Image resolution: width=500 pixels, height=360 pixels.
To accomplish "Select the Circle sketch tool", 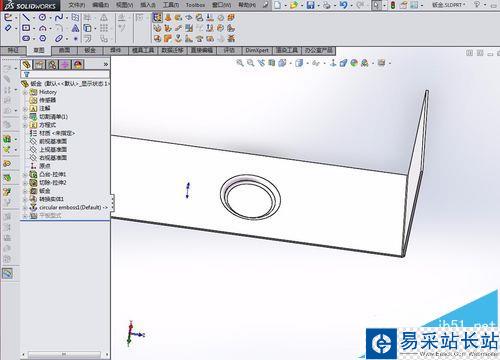I will pyautogui.click(x=42, y=17).
